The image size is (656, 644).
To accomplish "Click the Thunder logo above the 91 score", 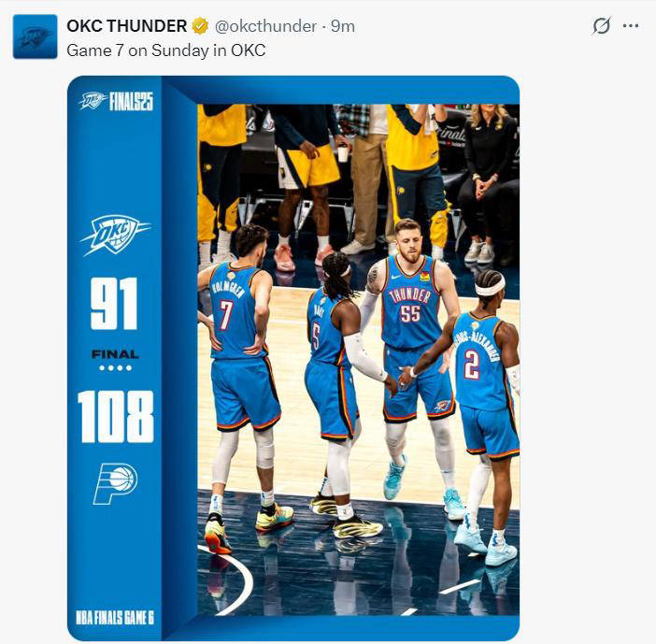I will [115, 235].
